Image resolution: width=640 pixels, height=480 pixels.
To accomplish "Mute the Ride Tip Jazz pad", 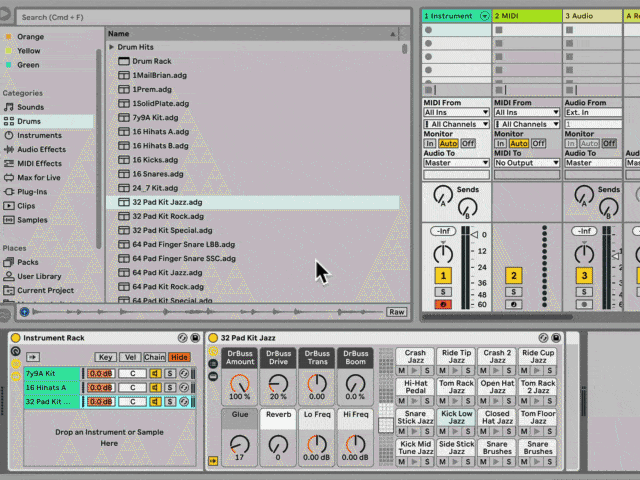I will pos(442,371).
